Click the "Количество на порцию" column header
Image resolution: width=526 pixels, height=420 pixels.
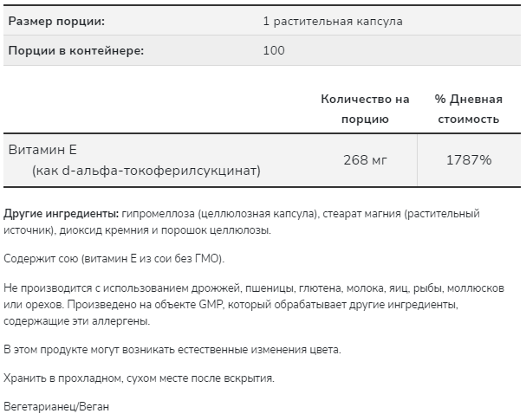[365, 109]
